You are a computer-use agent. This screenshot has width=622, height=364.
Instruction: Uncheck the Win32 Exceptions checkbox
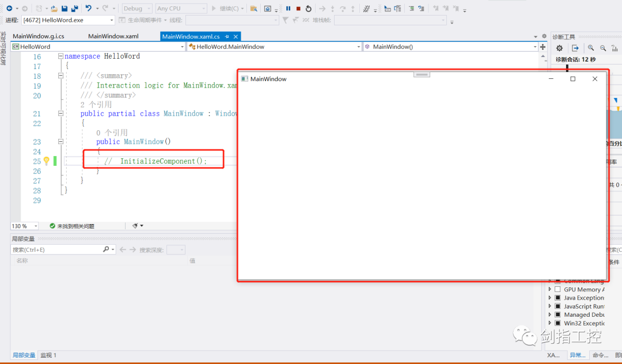[x=557, y=323]
